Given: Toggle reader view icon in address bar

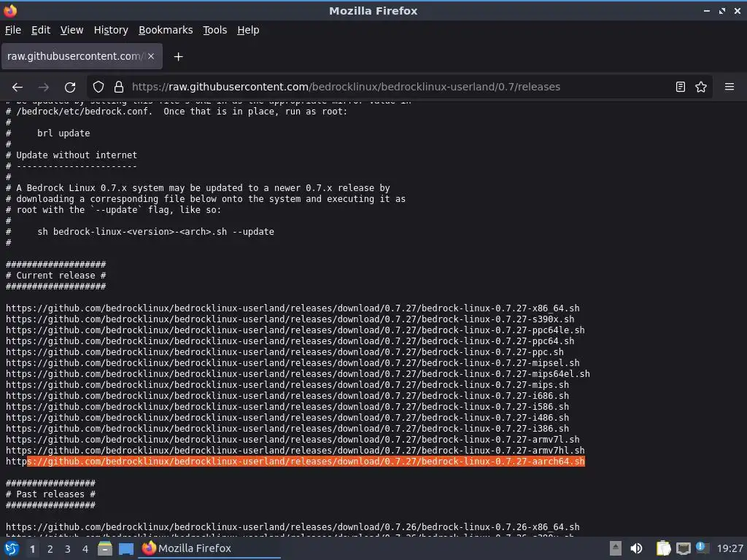Looking at the screenshot, I should click(681, 87).
